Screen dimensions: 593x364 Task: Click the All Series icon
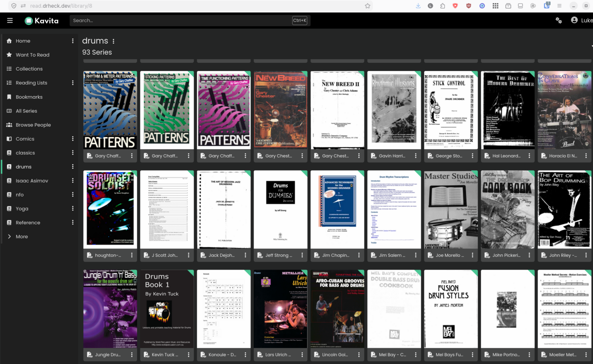tap(9, 111)
